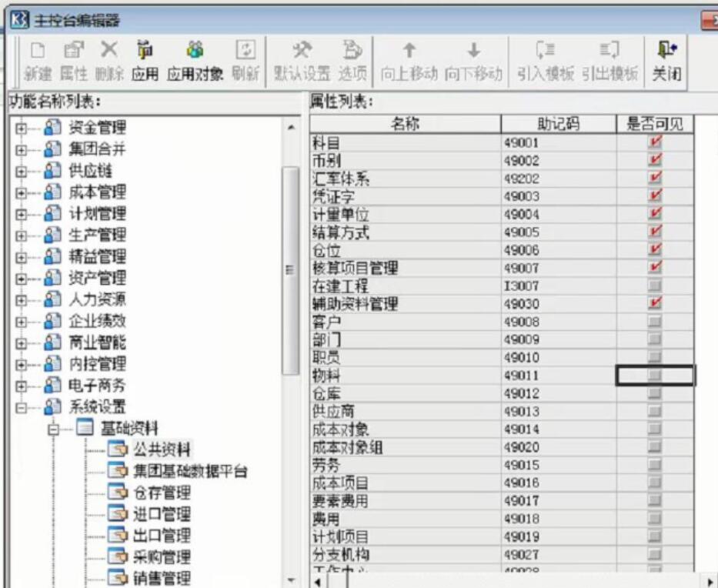Uncheck visibility checkbox for 科目

pos(655,143)
